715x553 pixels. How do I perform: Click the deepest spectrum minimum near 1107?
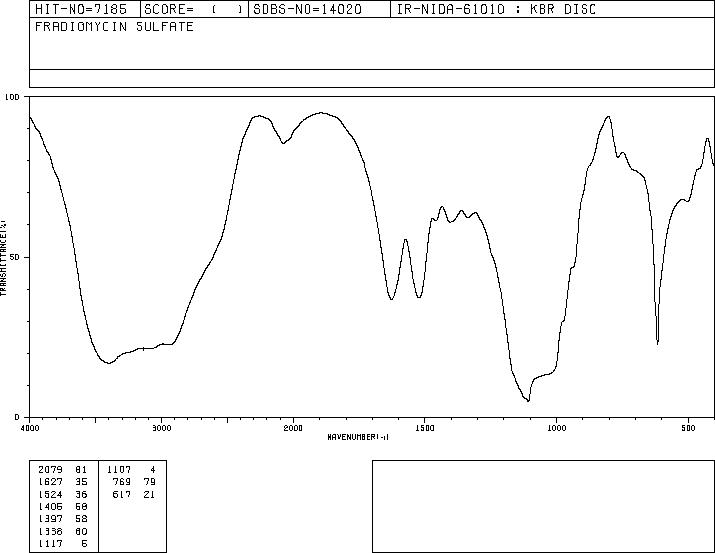528,401
